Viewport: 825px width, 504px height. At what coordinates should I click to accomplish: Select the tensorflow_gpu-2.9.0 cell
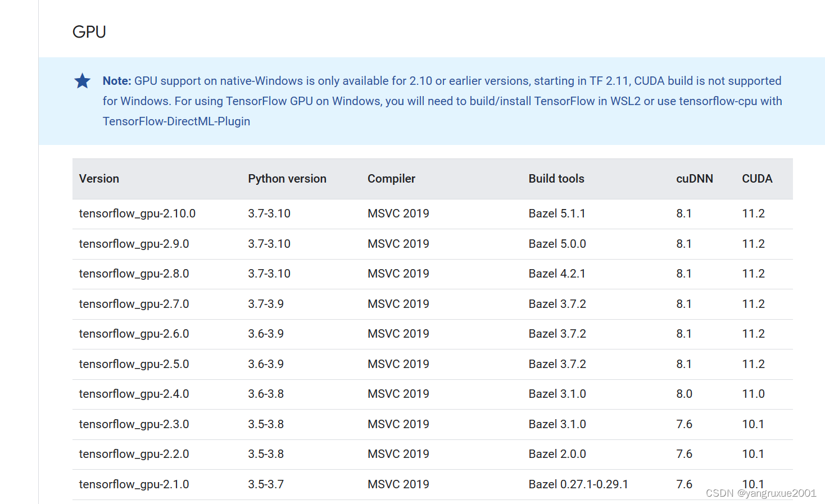coord(134,244)
